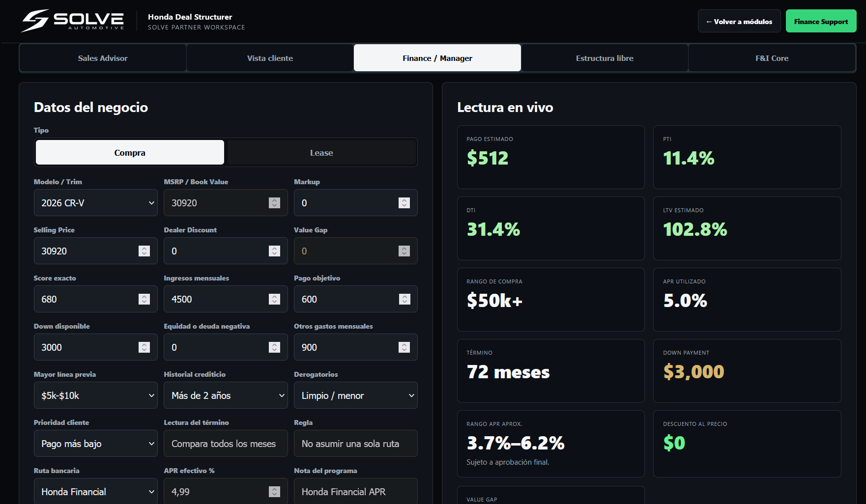Click the Finance Support button
Image resolution: width=866 pixels, height=504 pixels.
[821, 21]
